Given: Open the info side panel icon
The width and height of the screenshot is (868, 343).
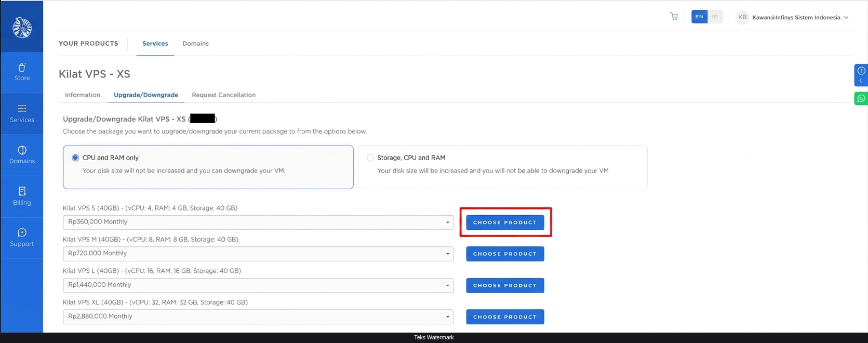Looking at the screenshot, I should (861, 71).
